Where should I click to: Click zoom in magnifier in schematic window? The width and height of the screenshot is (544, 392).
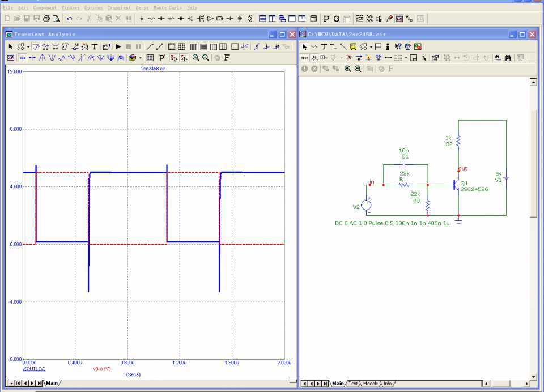point(348,69)
